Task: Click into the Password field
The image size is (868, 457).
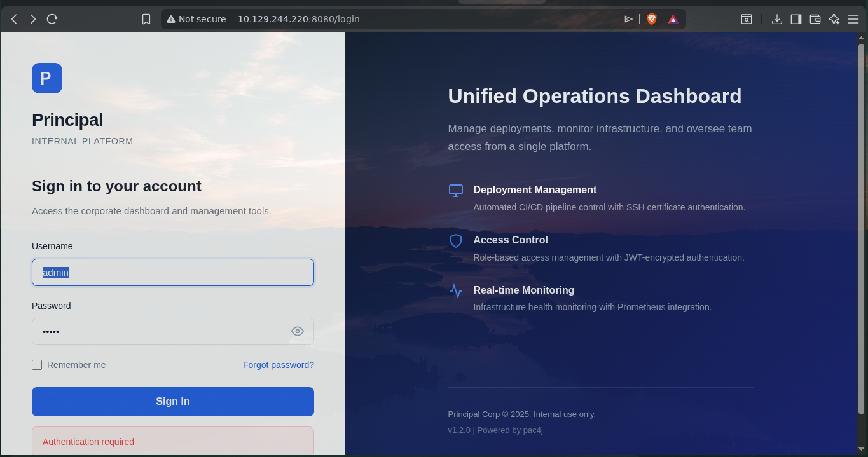Action: 159,331
